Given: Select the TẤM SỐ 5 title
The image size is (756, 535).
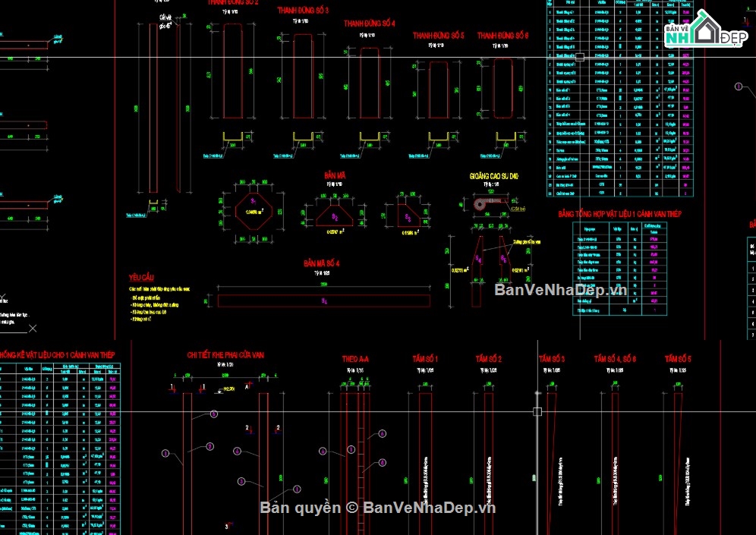Looking at the screenshot, I should pos(678,359).
